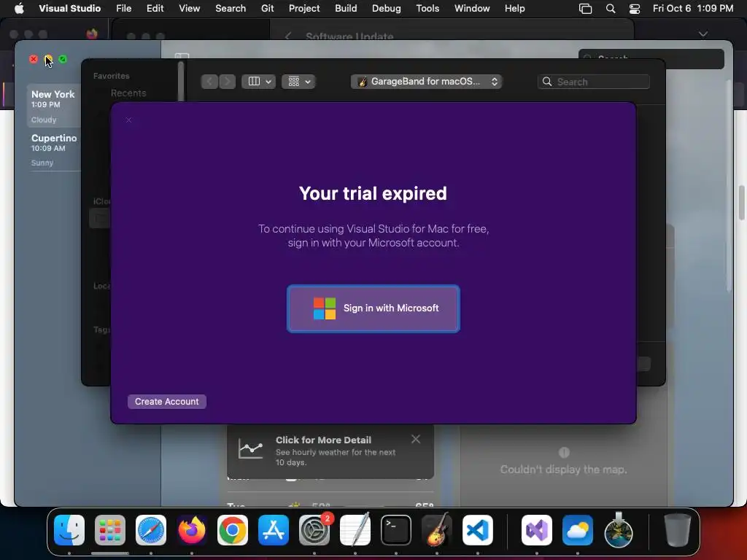Open the Visual Studio application menu
The width and height of the screenshot is (747, 560).
[69, 8]
